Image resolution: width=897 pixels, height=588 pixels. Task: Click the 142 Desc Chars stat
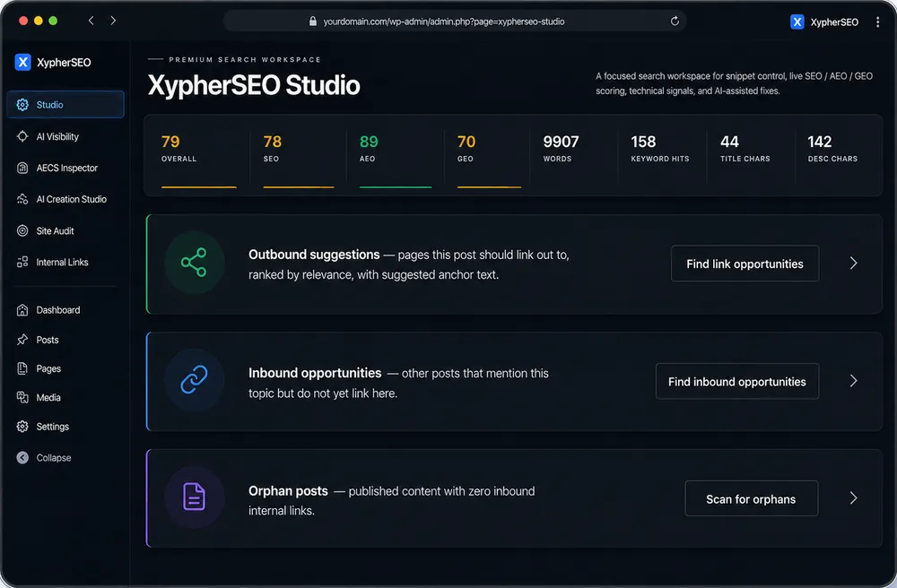click(832, 148)
